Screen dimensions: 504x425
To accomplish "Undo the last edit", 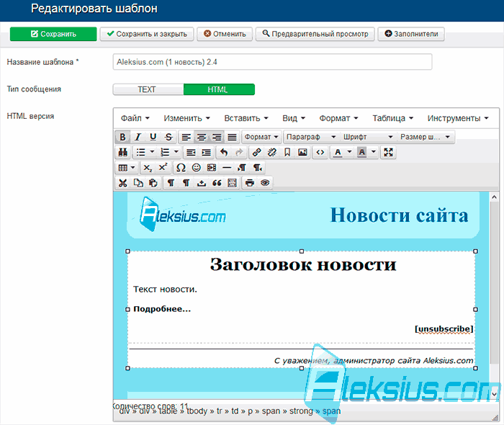I will (224, 153).
